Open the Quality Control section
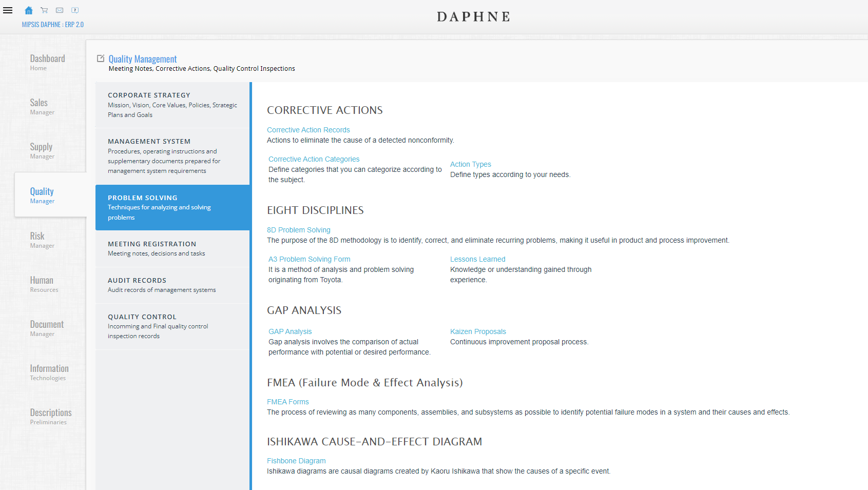The width and height of the screenshot is (868, 490). pyautogui.click(x=172, y=326)
